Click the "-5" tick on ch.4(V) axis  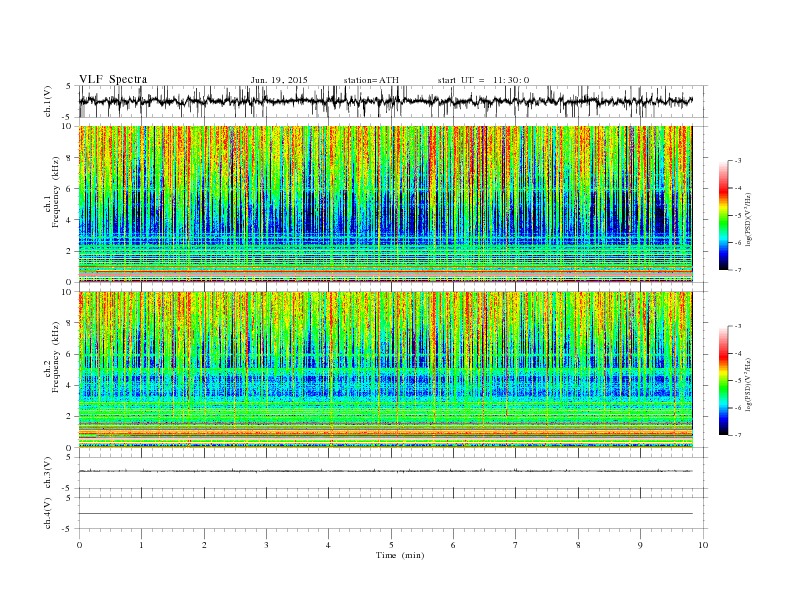pyautogui.click(x=68, y=529)
